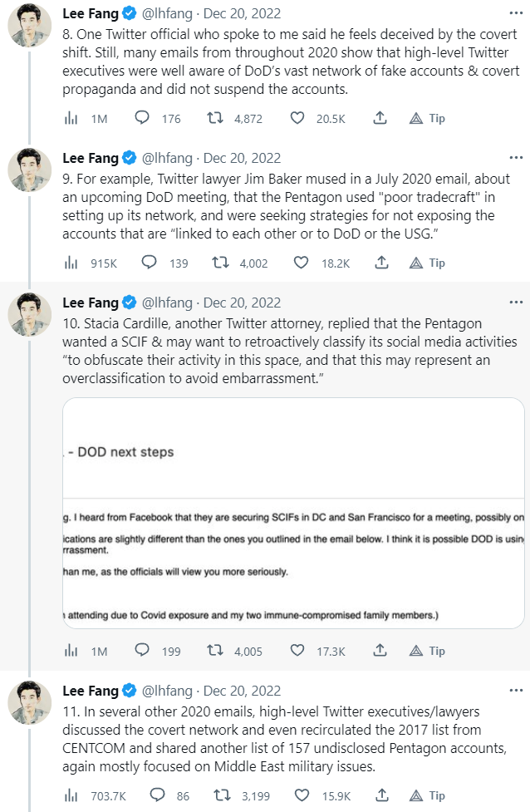The image size is (530, 812).
Task: Reply to tweet 9 about Jim Baker
Action: [148, 263]
